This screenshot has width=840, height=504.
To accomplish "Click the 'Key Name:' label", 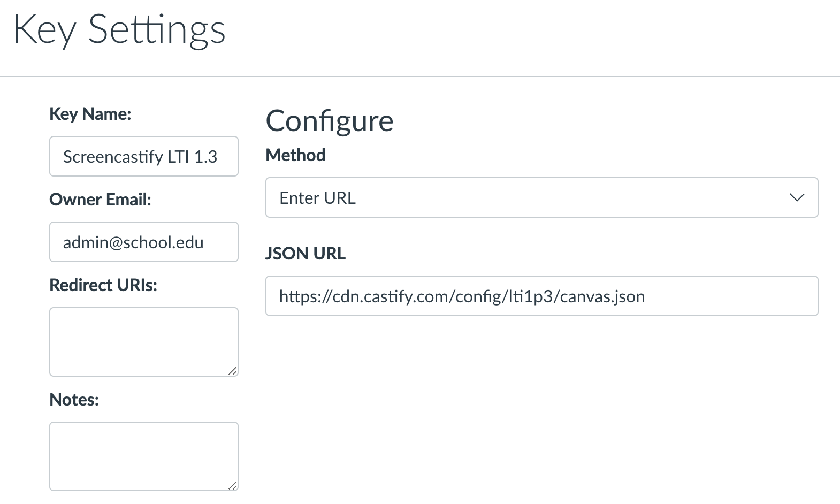I will click(x=90, y=114).
